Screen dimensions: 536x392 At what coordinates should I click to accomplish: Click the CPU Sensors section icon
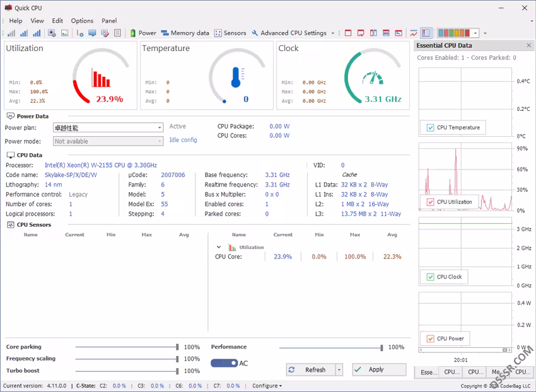coord(11,225)
